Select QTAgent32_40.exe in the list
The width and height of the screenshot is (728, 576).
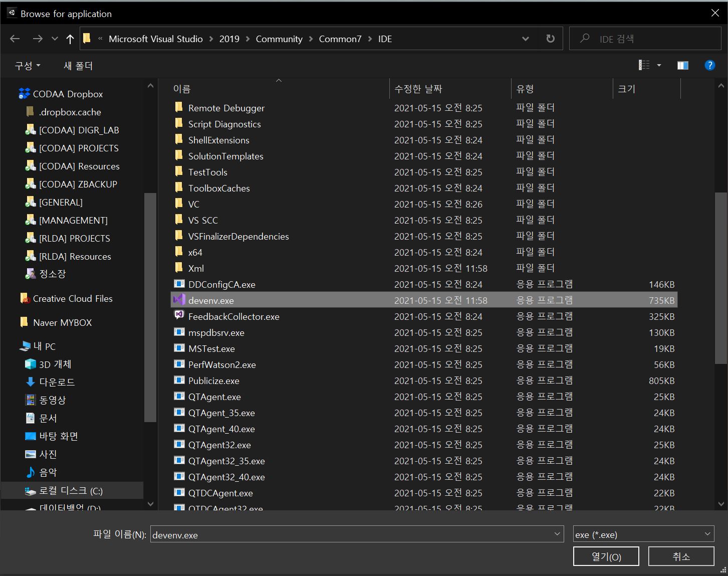click(226, 477)
